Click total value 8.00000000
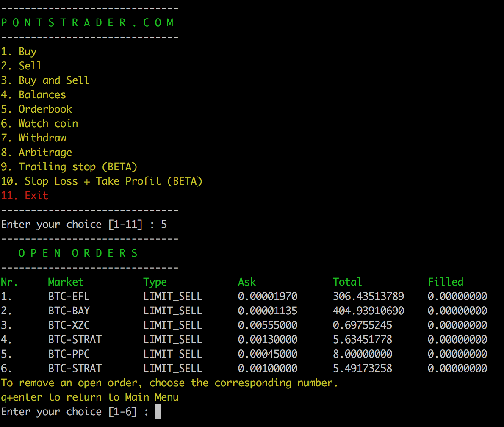Screen dimensions: 504x427 (x=363, y=354)
